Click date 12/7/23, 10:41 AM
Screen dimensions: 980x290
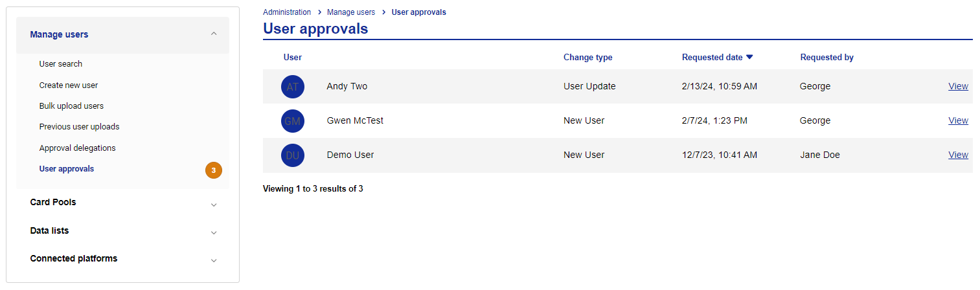pos(720,155)
